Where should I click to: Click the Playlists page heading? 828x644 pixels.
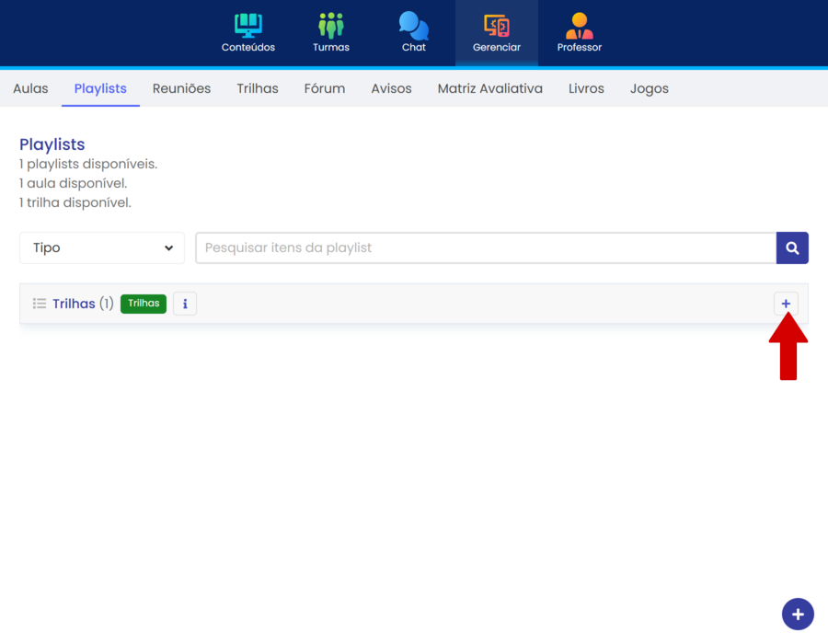(x=52, y=144)
